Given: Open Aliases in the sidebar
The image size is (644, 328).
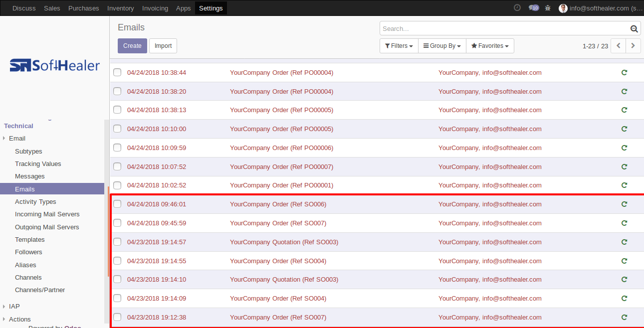Looking at the screenshot, I should 25,265.
